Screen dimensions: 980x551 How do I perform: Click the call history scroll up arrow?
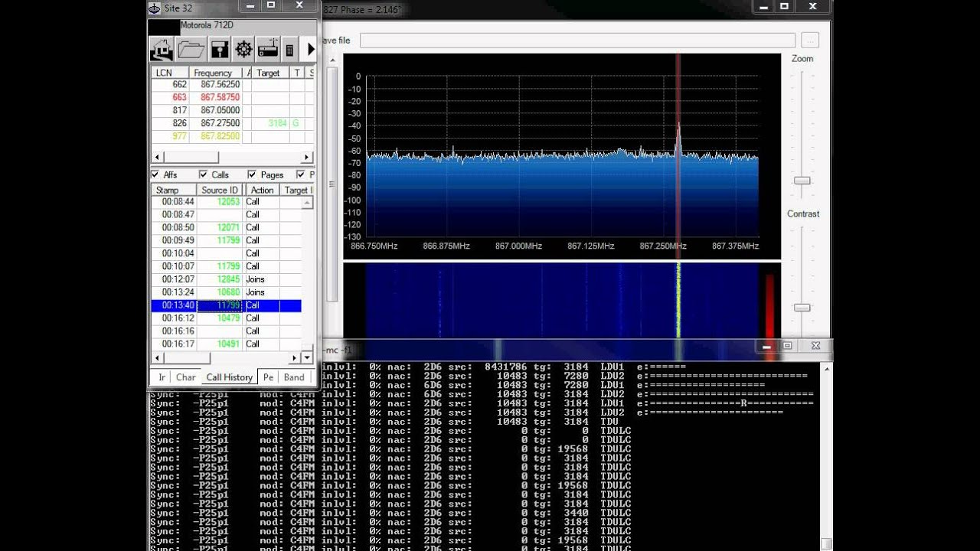tap(307, 203)
